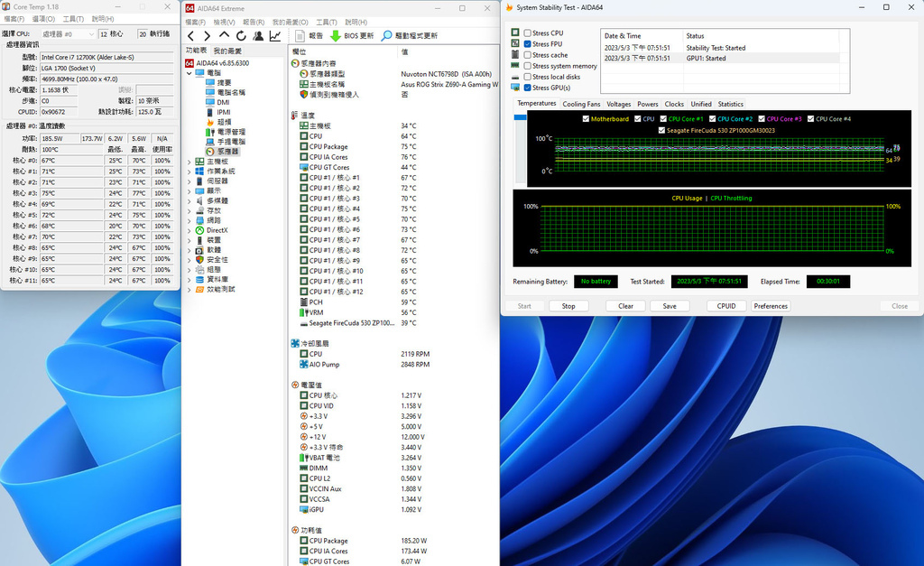Image resolution: width=924 pixels, height=566 pixels.
Task: Select the IPMI tree item
Action: [224, 112]
